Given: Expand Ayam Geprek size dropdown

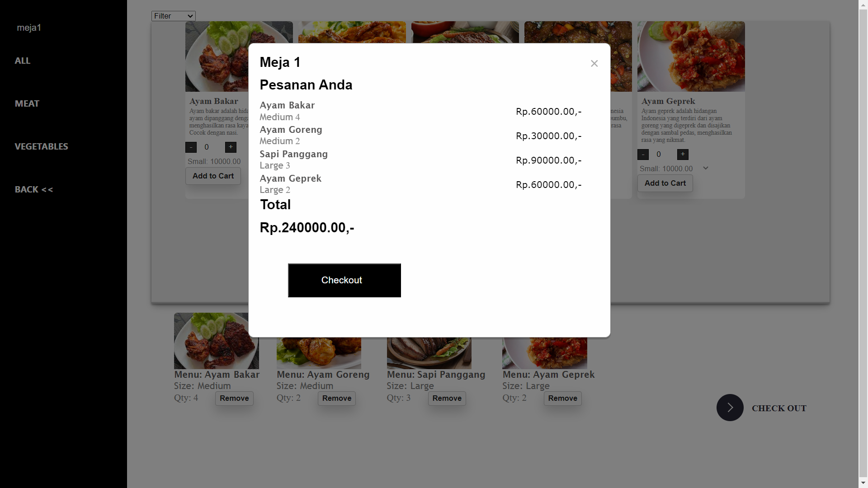Looking at the screenshot, I should (705, 169).
